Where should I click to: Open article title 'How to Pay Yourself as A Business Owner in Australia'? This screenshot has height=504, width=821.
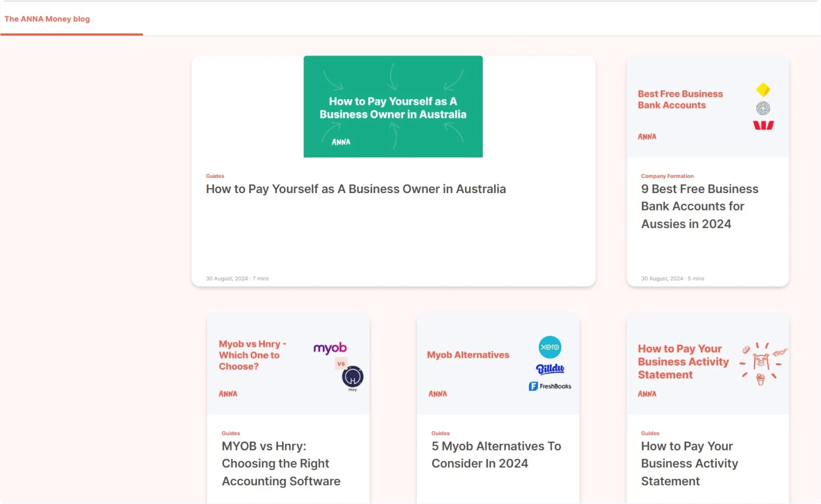tap(356, 189)
